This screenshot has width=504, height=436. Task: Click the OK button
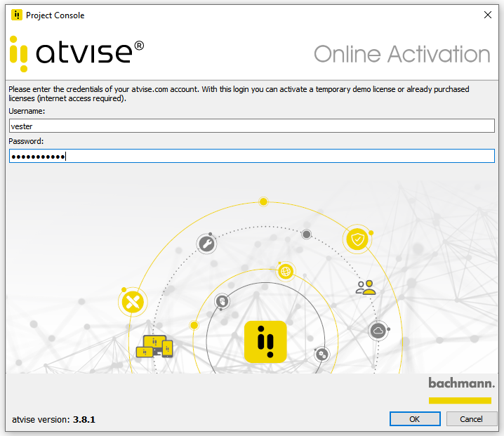(415, 419)
